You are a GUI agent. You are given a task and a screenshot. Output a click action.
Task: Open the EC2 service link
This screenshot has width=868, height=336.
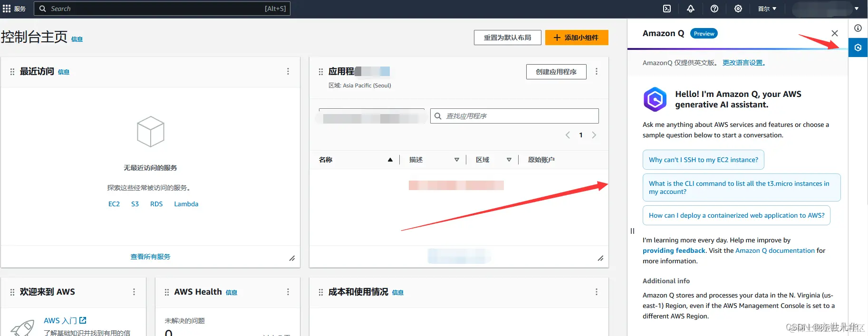[114, 204]
